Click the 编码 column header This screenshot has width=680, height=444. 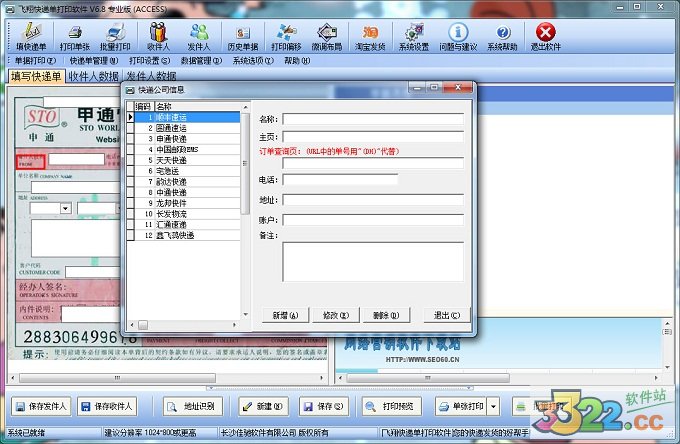[x=144, y=106]
